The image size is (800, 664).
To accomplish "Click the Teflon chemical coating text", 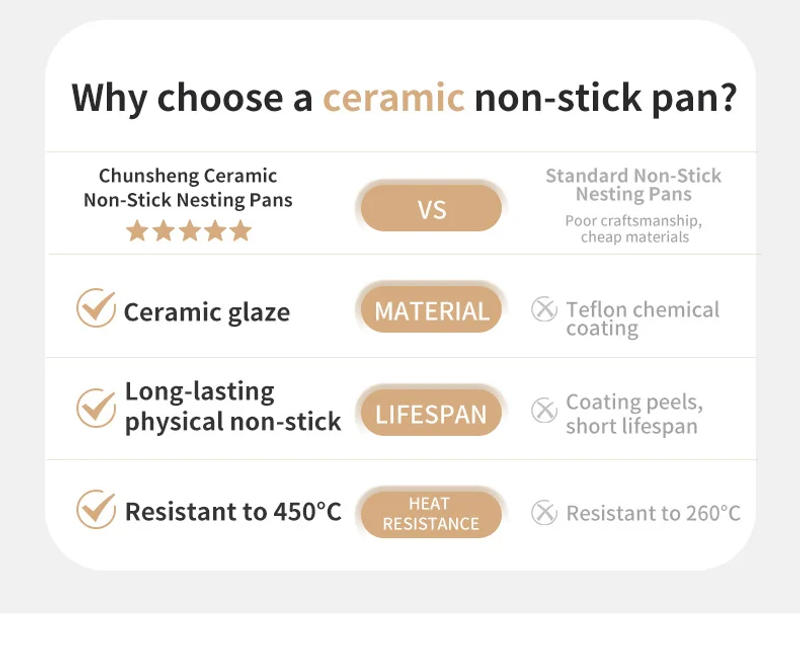I will click(x=642, y=319).
